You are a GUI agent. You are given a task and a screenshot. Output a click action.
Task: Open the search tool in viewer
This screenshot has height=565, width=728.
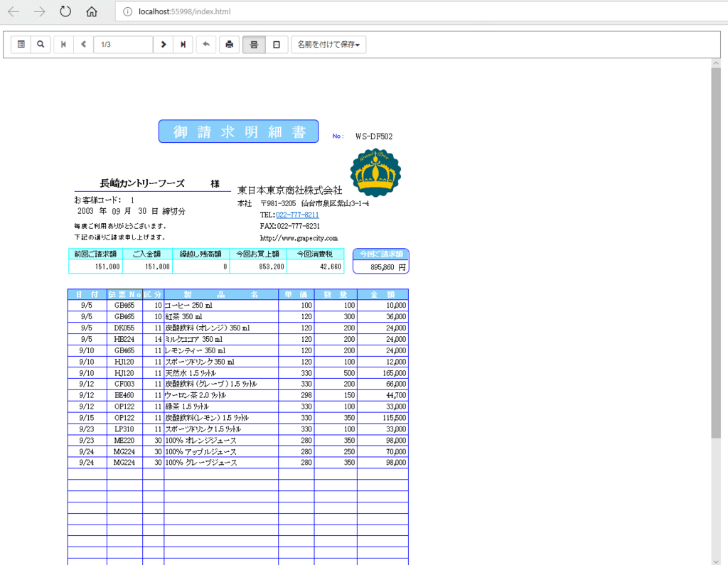(x=41, y=45)
